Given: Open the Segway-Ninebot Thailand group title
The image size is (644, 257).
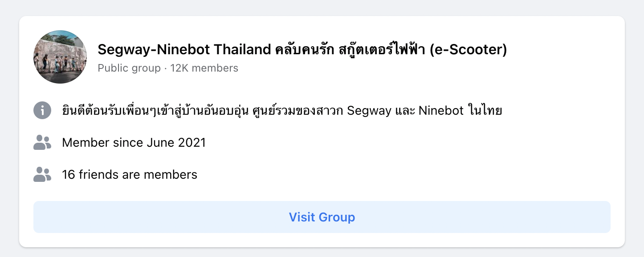Looking at the screenshot, I should 302,49.
